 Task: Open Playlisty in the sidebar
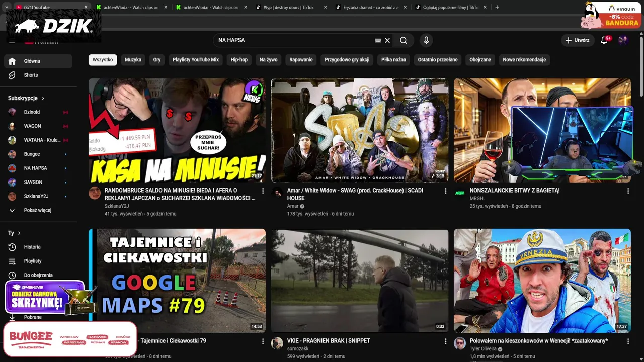click(38, 261)
